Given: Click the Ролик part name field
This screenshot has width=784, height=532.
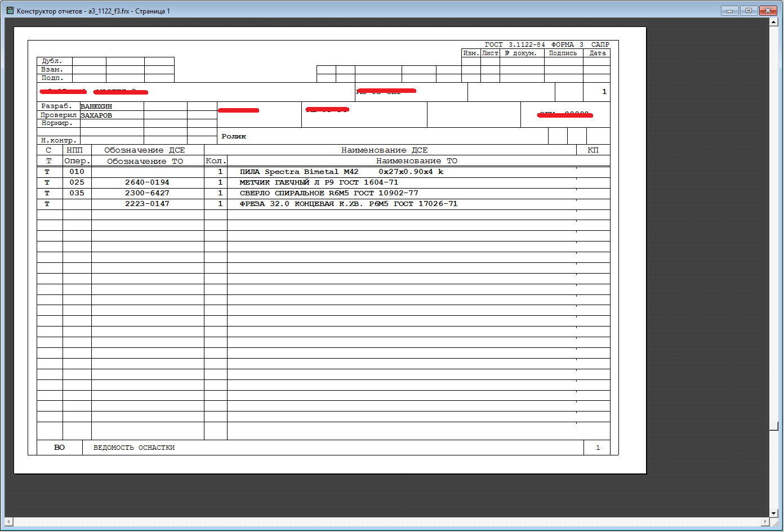Looking at the screenshot, I should click(x=234, y=136).
